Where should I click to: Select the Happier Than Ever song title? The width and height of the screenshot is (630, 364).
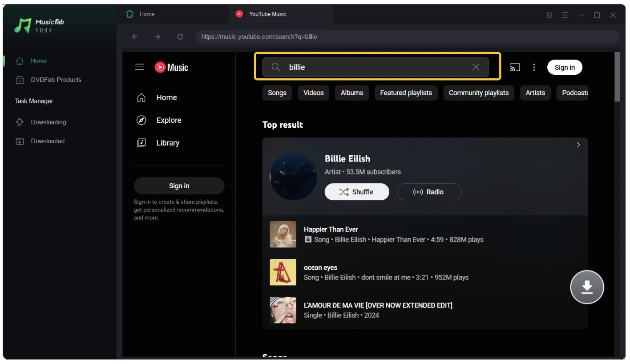click(331, 229)
